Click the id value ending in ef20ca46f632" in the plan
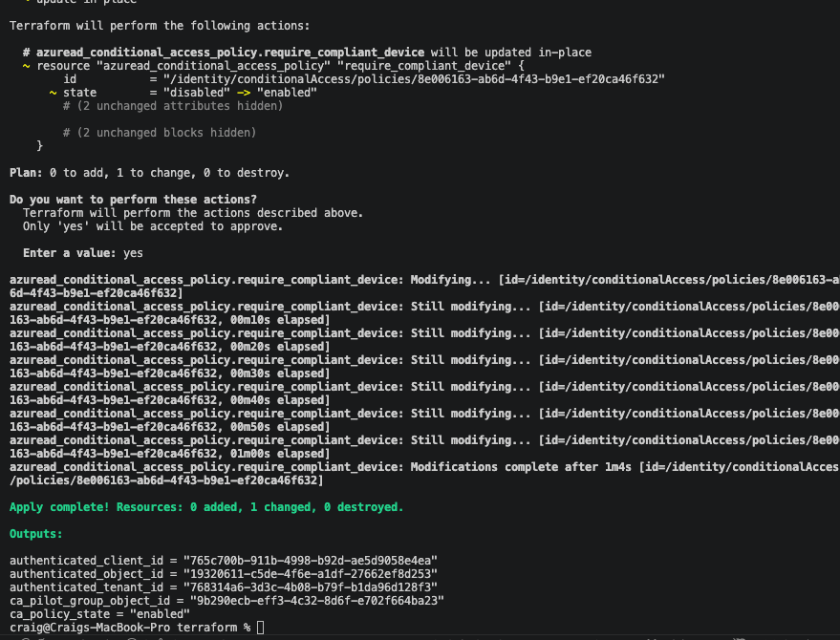840x640 pixels. (414, 79)
